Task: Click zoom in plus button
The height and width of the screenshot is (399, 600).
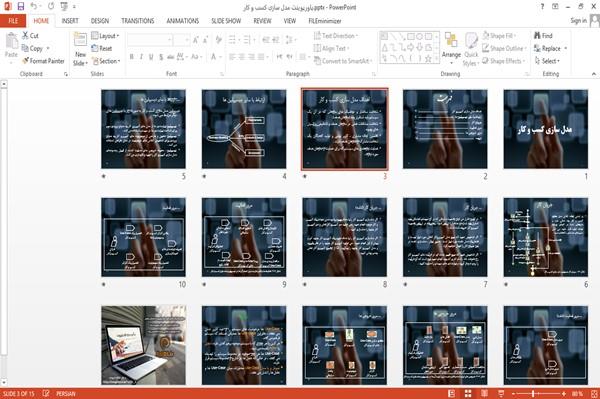Action: [x=564, y=393]
